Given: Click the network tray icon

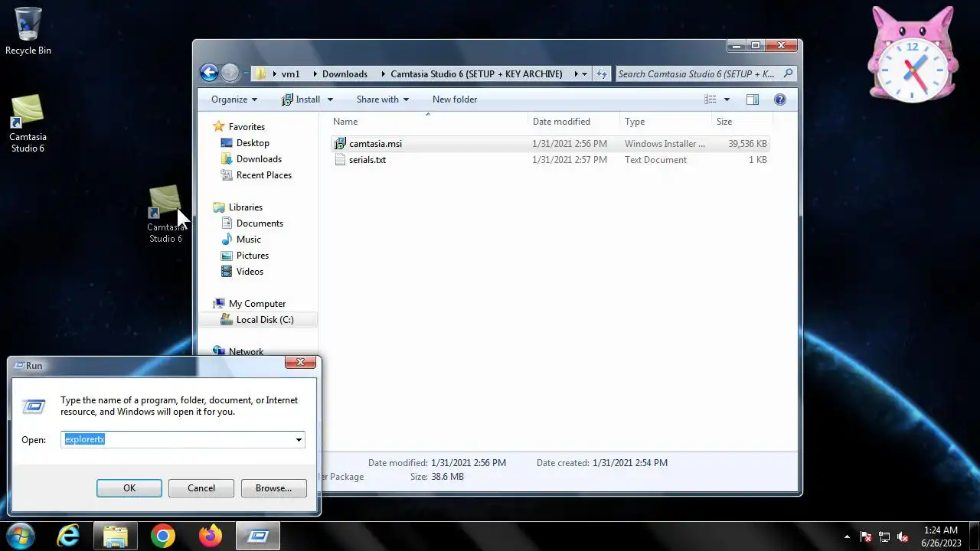Looking at the screenshot, I should [x=884, y=536].
